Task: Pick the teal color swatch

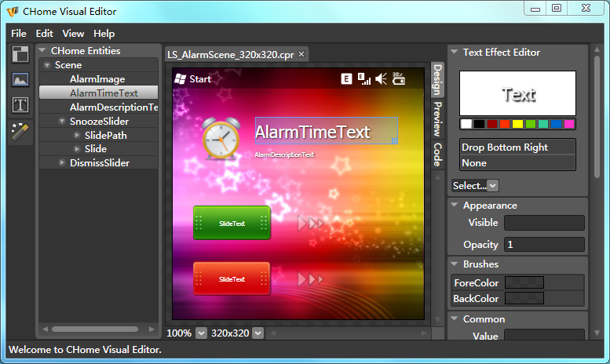Action: (543, 124)
